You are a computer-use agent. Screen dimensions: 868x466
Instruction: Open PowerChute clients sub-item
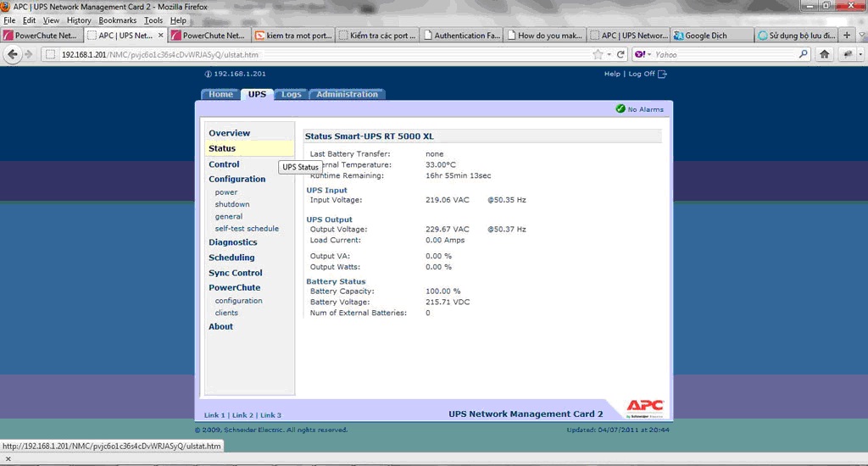[x=226, y=313]
